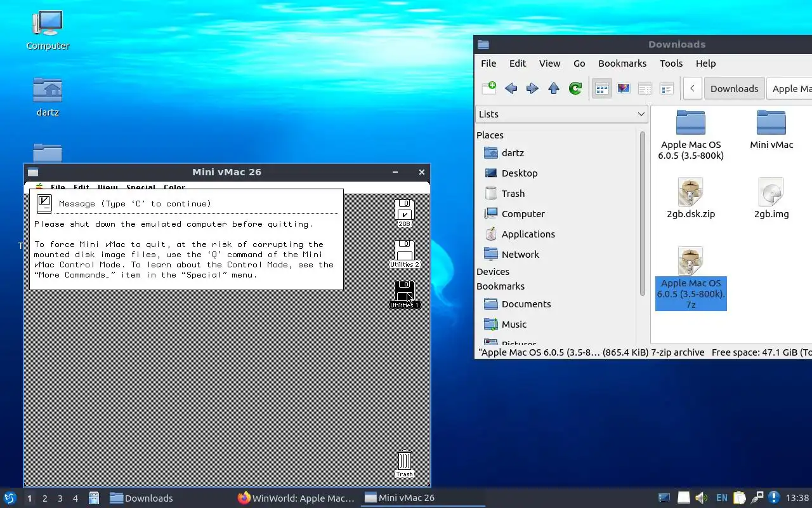Open Help menu in file manager
Image resolution: width=812 pixels, height=508 pixels.
(x=705, y=63)
